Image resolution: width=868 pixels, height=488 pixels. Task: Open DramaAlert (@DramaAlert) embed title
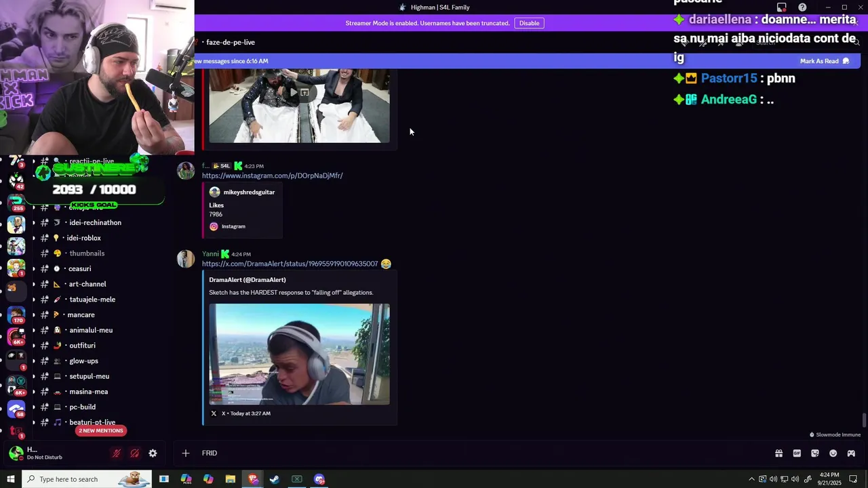click(248, 280)
